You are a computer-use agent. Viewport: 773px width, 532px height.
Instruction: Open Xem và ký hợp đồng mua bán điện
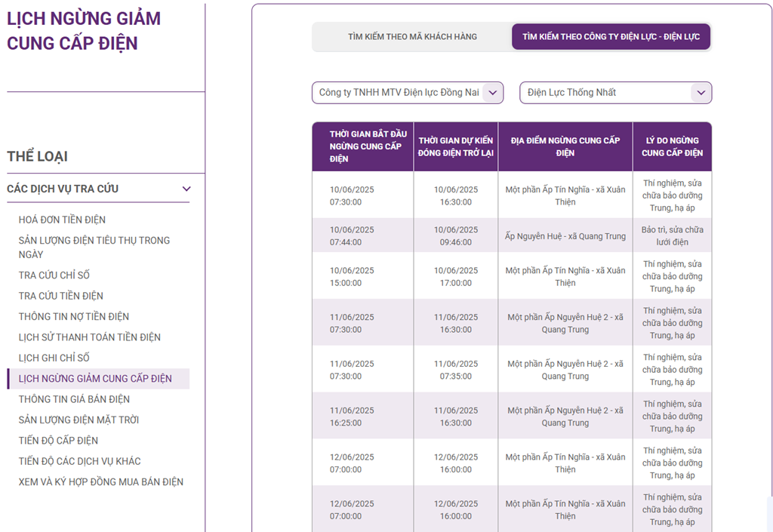pyautogui.click(x=101, y=481)
